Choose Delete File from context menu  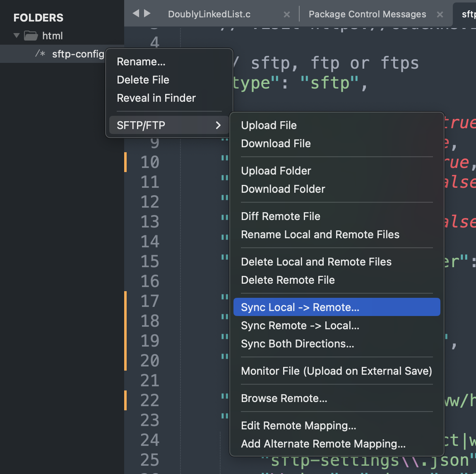point(169,80)
